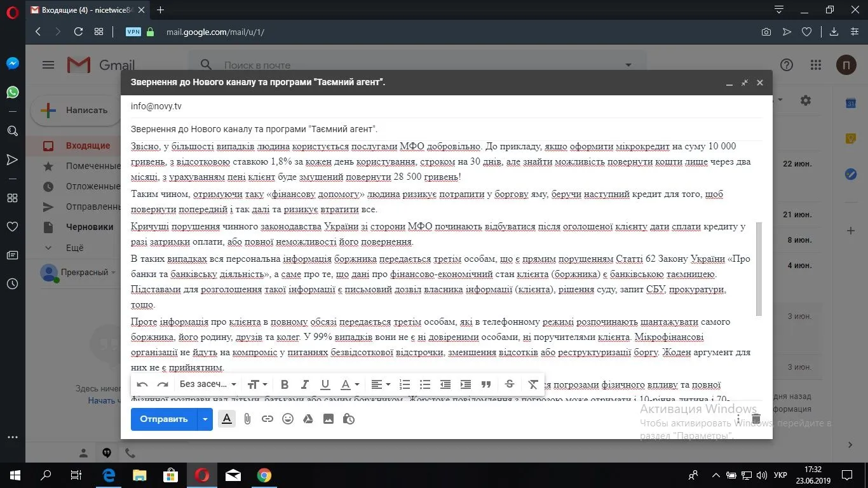Toggle strikethrough formatting
The height and width of the screenshot is (488, 868).
click(x=509, y=384)
